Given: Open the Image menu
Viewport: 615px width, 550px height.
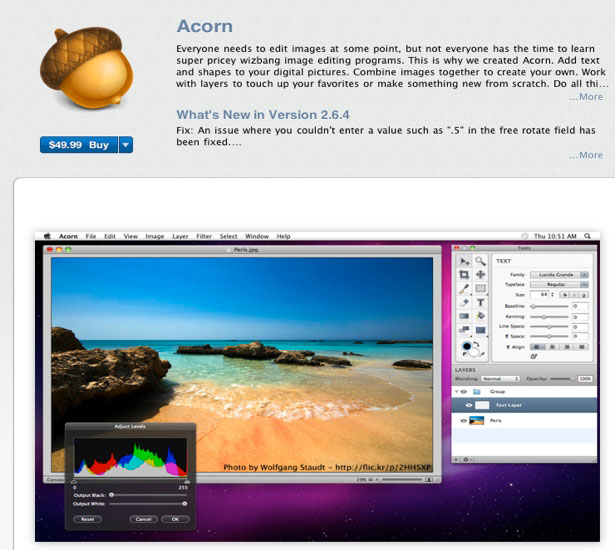Looking at the screenshot, I should [155, 236].
